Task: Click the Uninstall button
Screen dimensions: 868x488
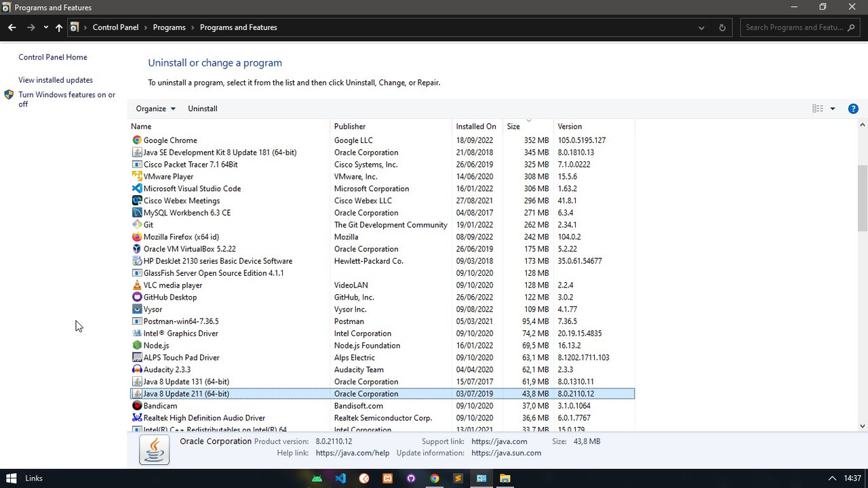Action: click(202, 108)
